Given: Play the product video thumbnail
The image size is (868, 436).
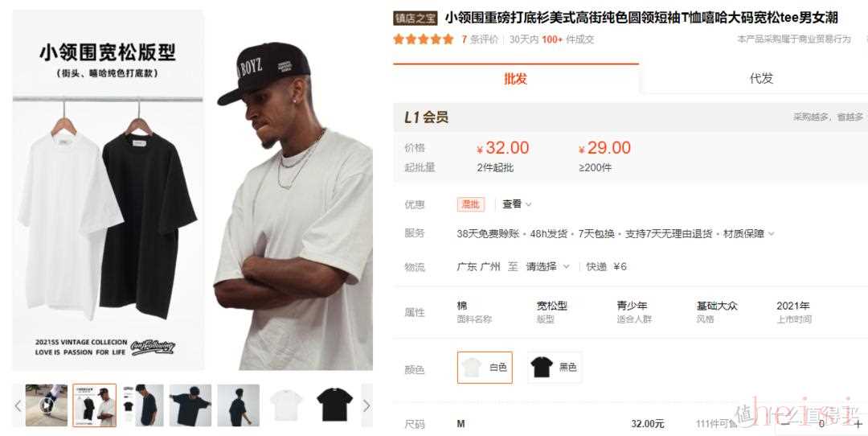Looking at the screenshot, I should [x=47, y=405].
